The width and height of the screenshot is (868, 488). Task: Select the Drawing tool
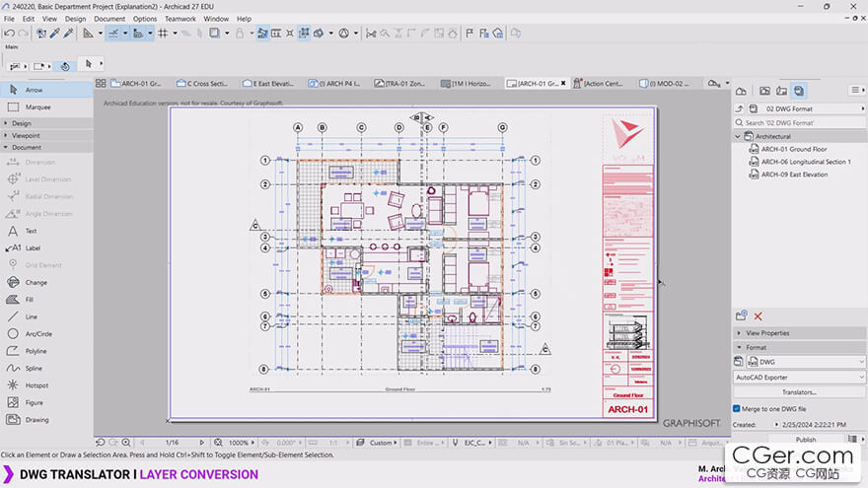pos(46,419)
